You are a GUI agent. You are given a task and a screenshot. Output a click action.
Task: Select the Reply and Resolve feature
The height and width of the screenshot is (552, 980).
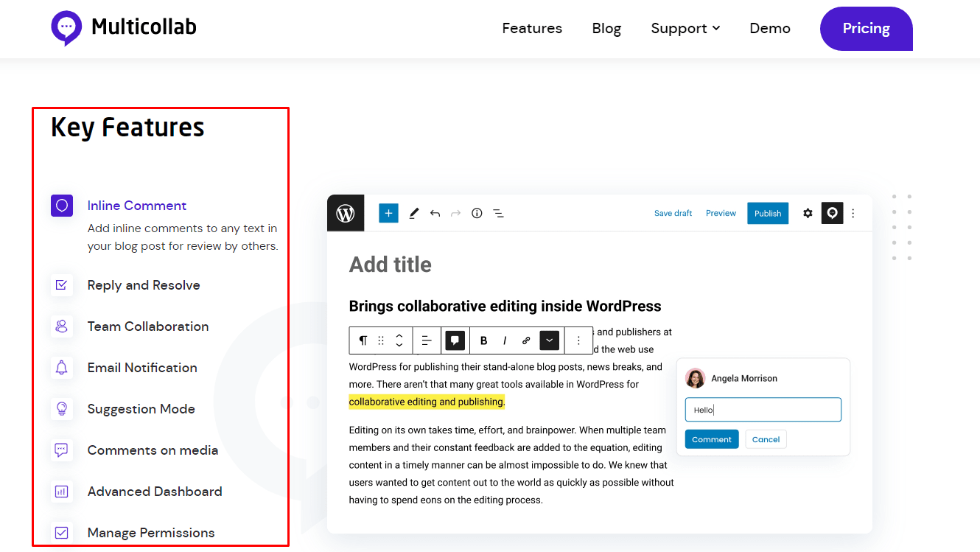[x=144, y=285]
